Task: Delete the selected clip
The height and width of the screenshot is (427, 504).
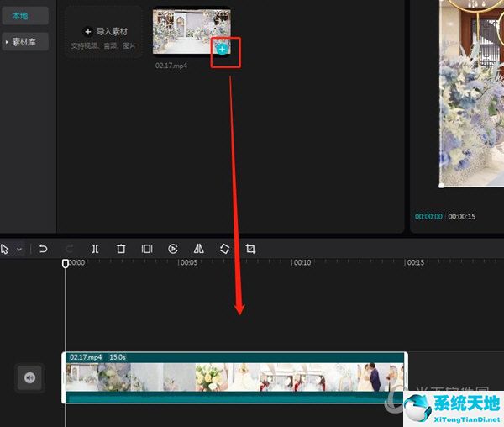Action: click(121, 249)
